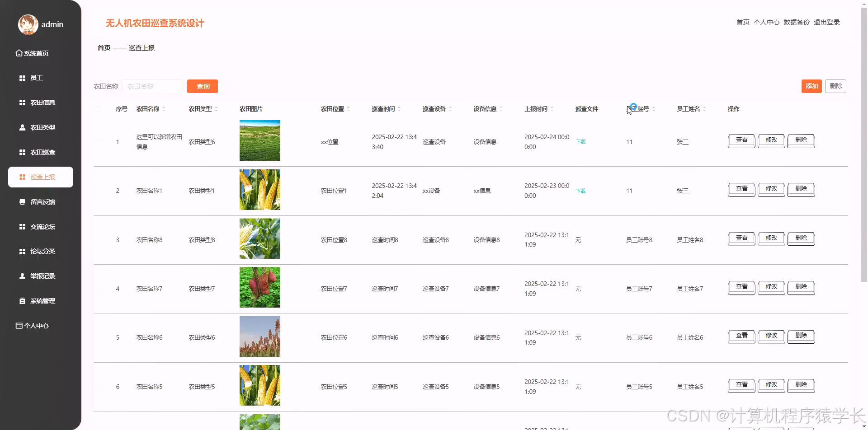Image resolution: width=868 pixels, height=430 pixels.
Task: Tick the checkbox for row 农田名称5
Action: 99,387
